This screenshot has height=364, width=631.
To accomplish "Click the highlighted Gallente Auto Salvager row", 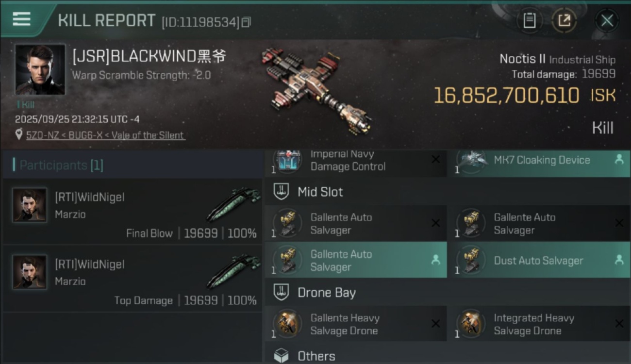I will pyautogui.click(x=356, y=260).
